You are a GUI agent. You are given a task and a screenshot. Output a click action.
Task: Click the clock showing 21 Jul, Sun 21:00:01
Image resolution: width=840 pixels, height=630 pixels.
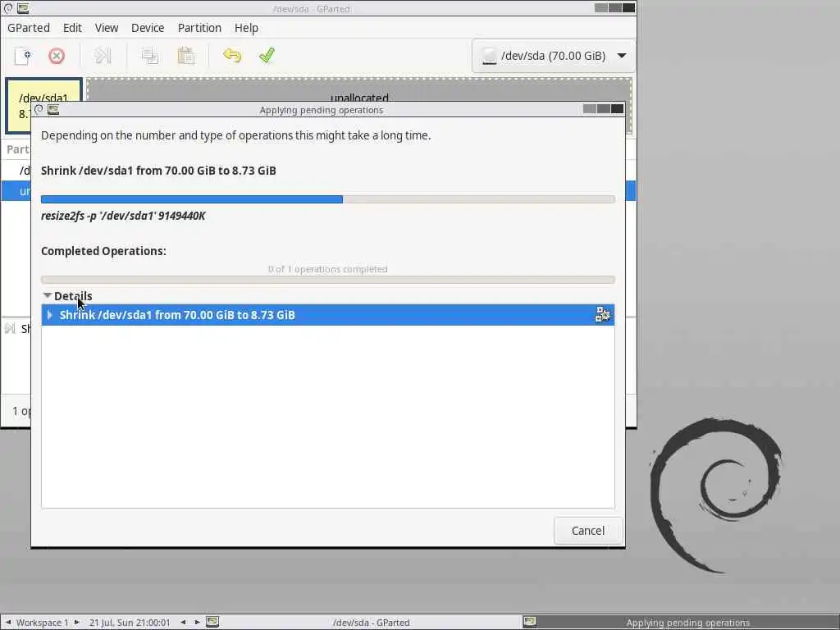[129, 622]
